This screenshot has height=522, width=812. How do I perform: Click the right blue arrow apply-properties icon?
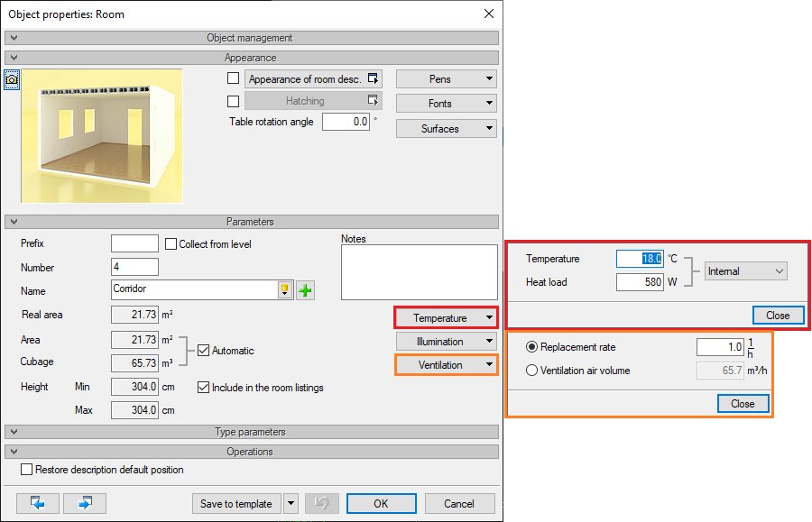coord(85,503)
